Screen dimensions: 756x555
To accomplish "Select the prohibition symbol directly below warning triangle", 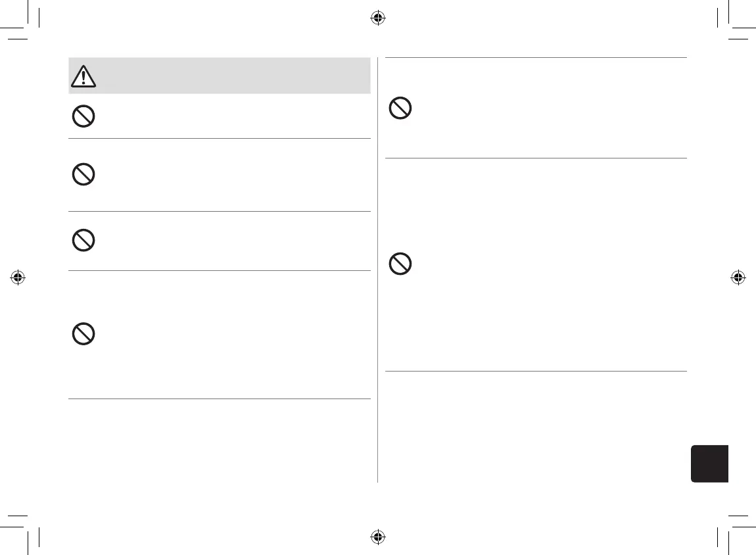I will point(83,117).
